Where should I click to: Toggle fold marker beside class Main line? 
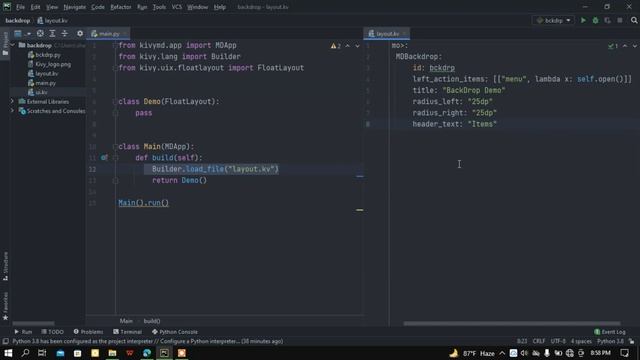116,147
